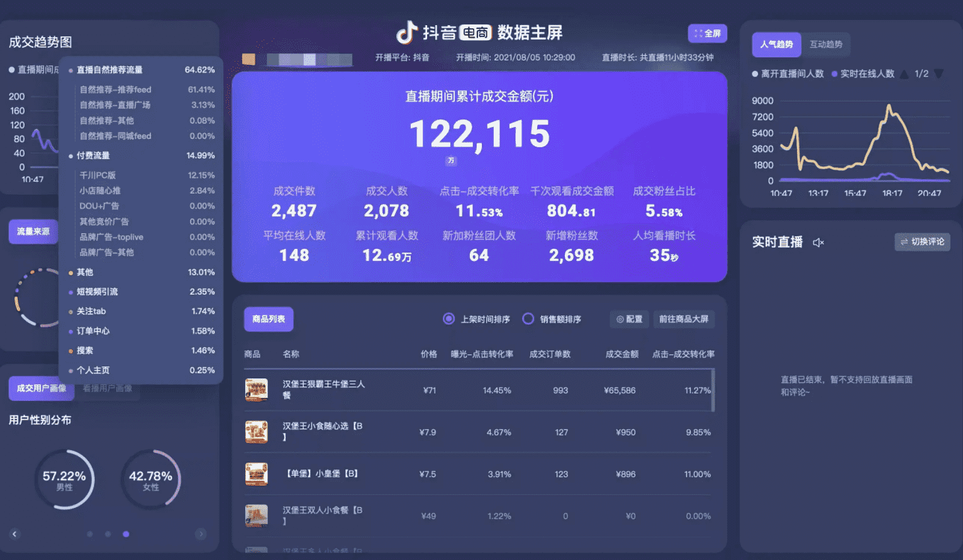Select the 上架时间排序 radio button
Screen dimensions: 963x560
[x=448, y=319]
